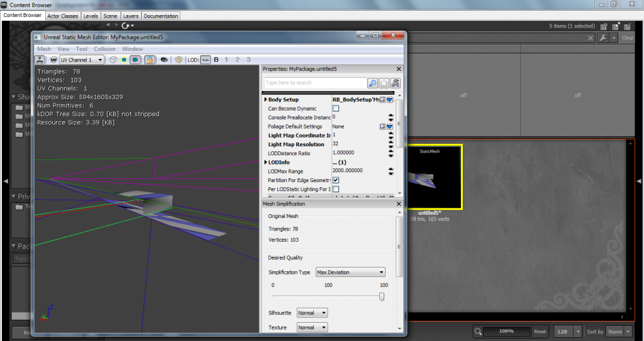This screenshot has height=341, width=644.
Task: Toggle Per LODStatic Lighting checkbox
Action: point(336,189)
